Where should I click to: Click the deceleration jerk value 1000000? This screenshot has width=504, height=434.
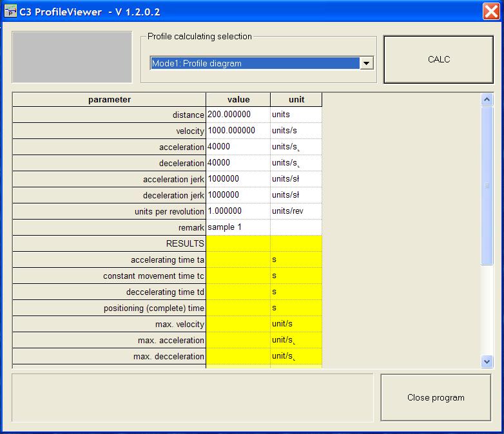[x=238, y=195]
